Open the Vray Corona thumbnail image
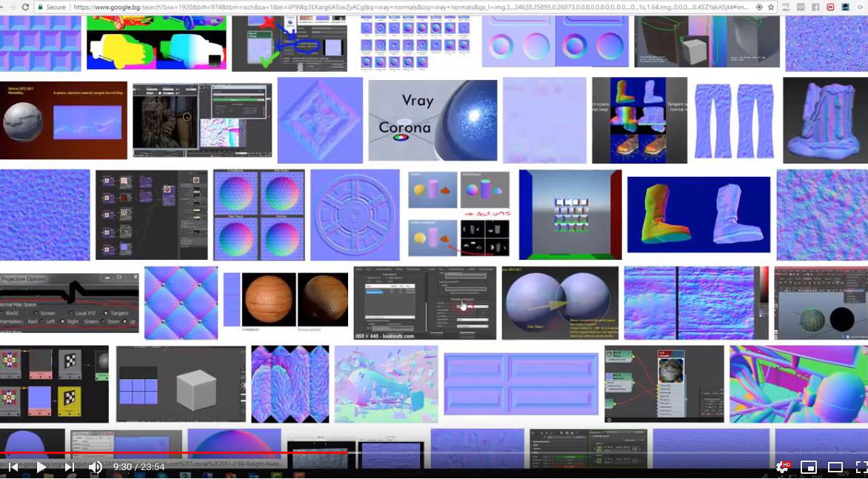This screenshot has width=868, height=479. coord(433,120)
